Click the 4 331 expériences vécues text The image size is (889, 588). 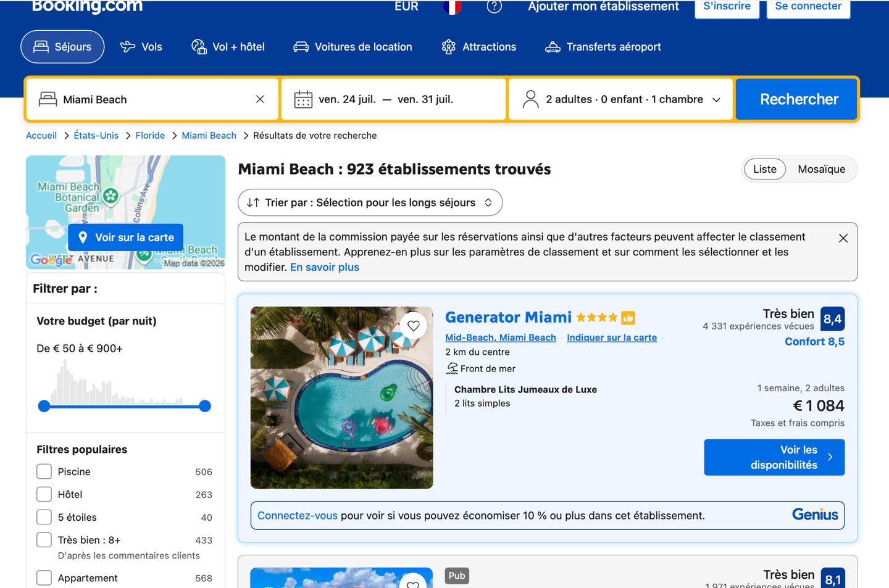tap(758, 326)
